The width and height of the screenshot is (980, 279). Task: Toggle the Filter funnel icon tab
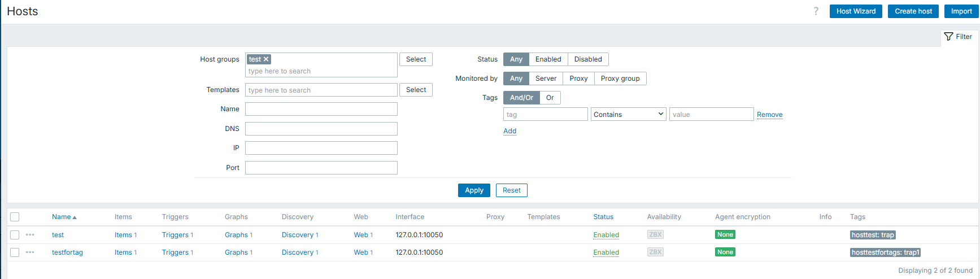click(x=958, y=37)
